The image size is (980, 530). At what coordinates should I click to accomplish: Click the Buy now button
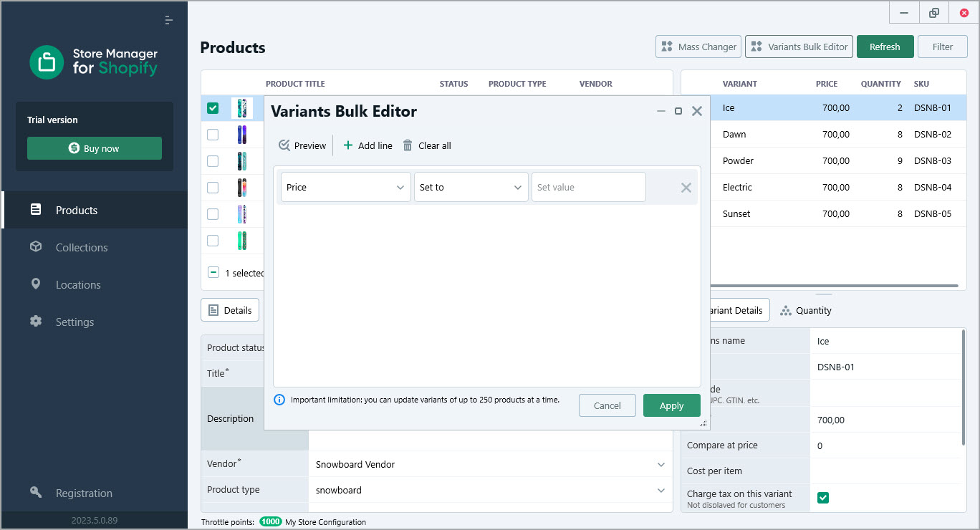point(95,148)
